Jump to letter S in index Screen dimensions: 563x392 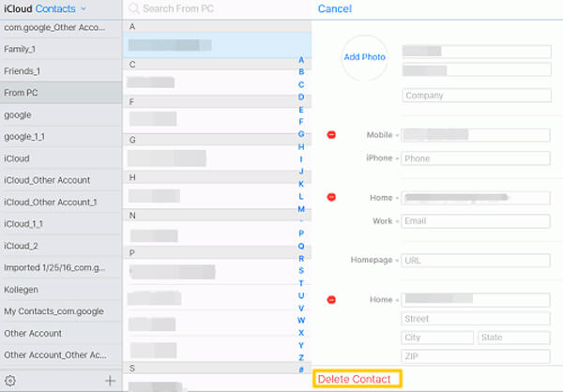tap(301, 271)
